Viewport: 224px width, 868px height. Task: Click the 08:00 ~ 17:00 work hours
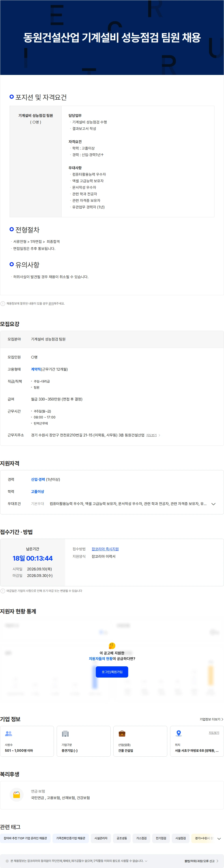tap(45, 417)
